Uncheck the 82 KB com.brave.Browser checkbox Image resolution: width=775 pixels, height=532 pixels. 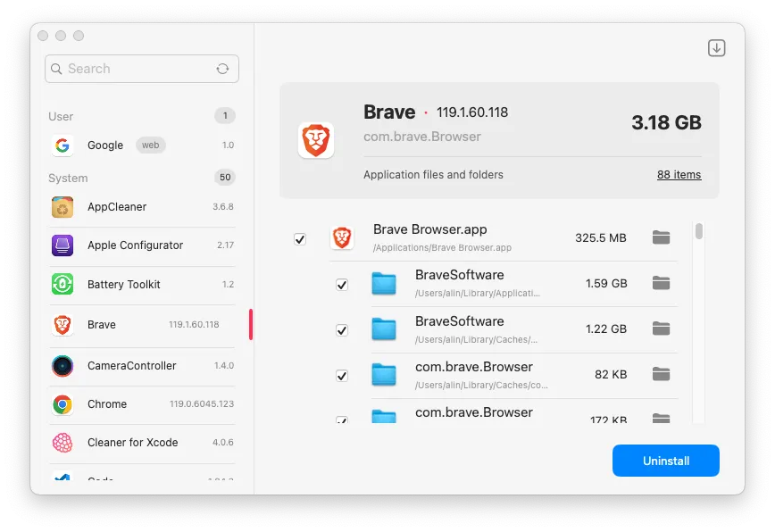pos(342,376)
